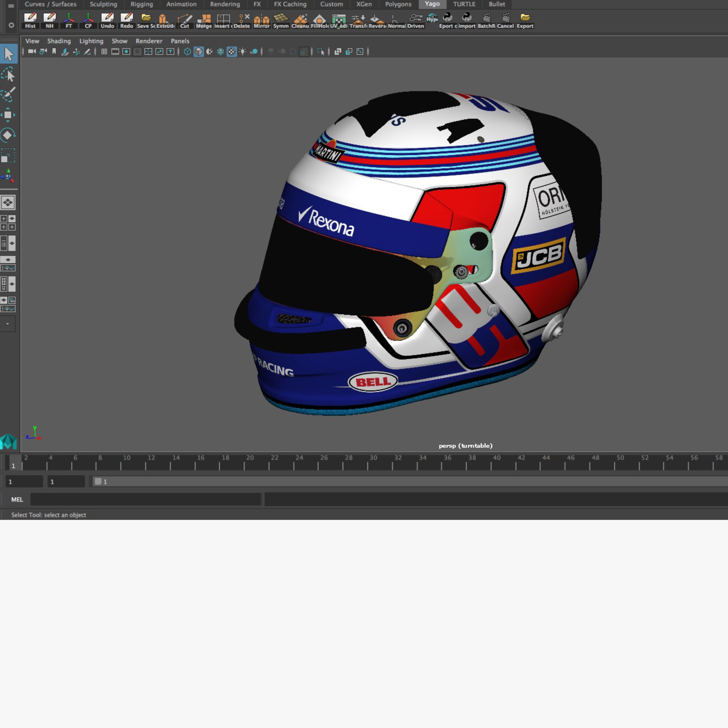Toggle wireframe on shaded display
Viewport: 728px width, 728px height.
pos(220,52)
